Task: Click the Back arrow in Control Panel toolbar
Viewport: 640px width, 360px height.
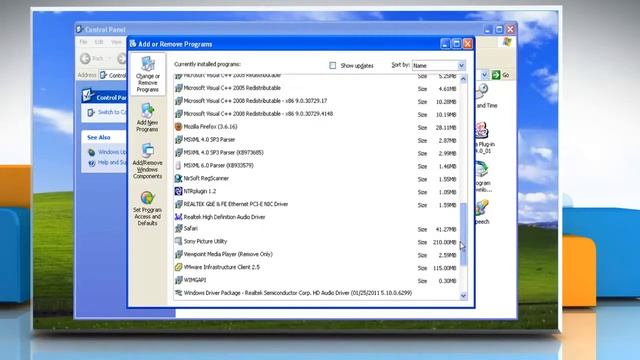Action: (x=85, y=58)
